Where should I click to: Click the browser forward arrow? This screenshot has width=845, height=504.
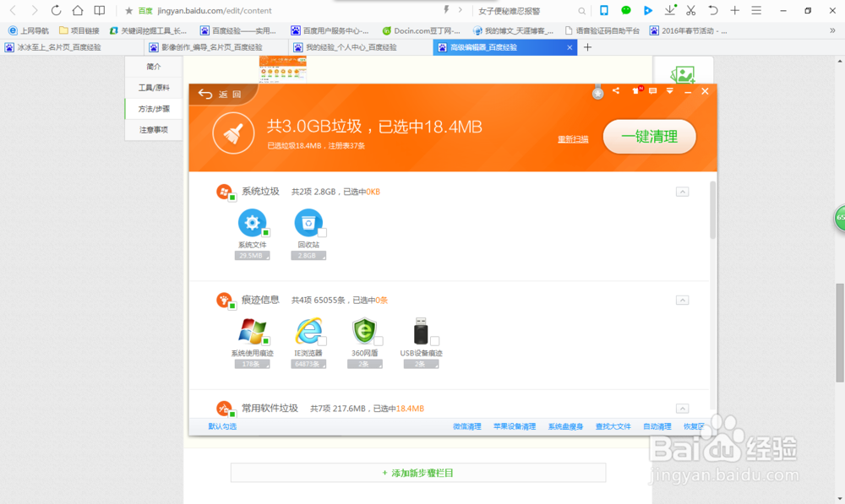[34, 10]
